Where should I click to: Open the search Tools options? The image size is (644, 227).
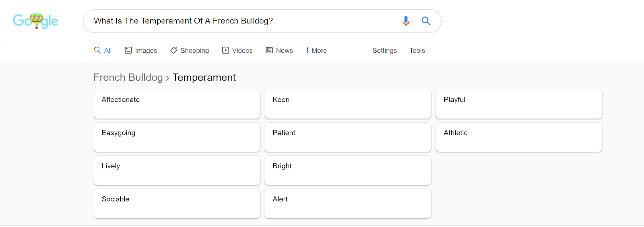[417, 50]
